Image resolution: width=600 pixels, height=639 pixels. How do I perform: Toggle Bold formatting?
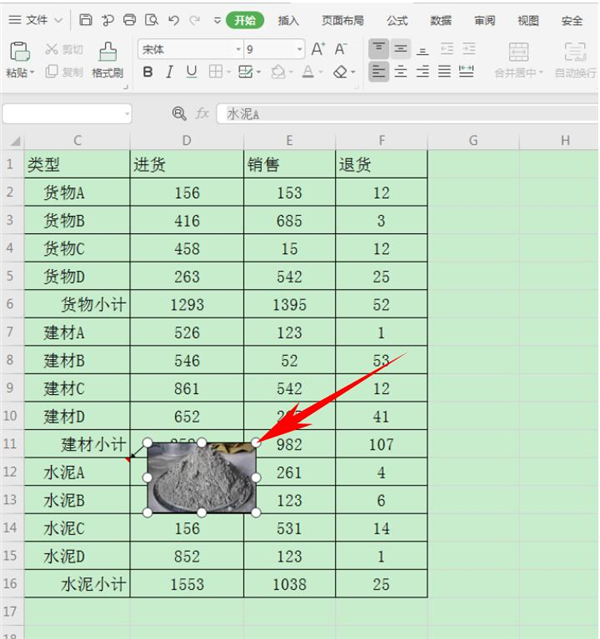pyautogui.click(x=148, y=72)
